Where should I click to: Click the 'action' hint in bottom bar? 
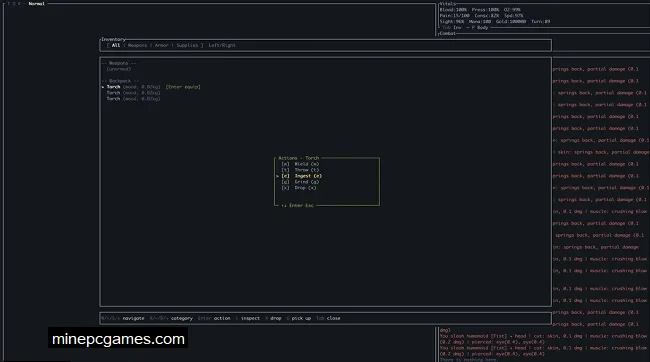point(222,318)
